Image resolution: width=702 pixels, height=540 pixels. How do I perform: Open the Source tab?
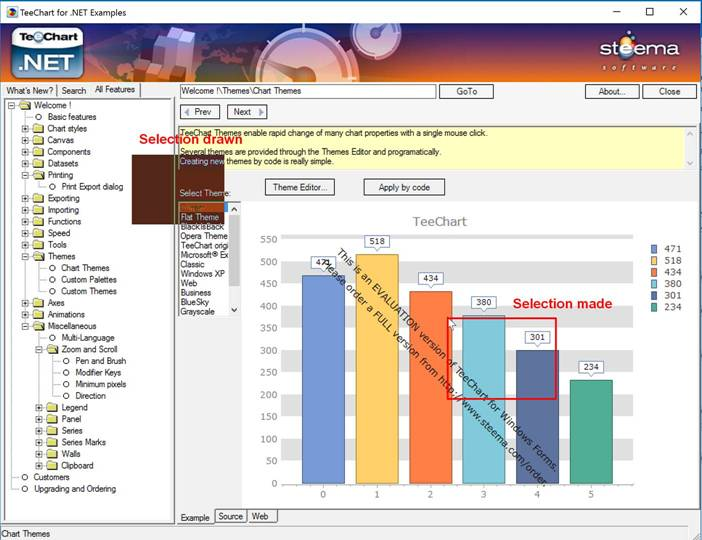(231, 516)
